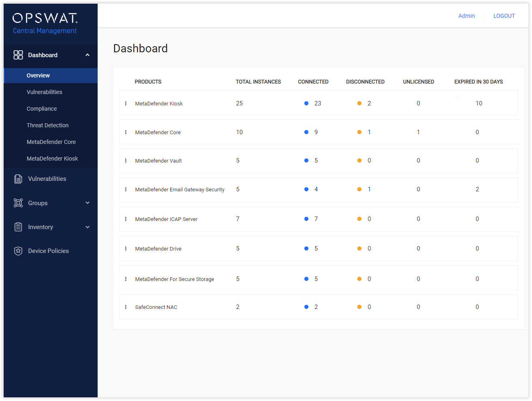Viewport: 532px width, 401px height.
Task: Click the MetaDefender For Secure Storage product name
Action: (x=175, y=279)
